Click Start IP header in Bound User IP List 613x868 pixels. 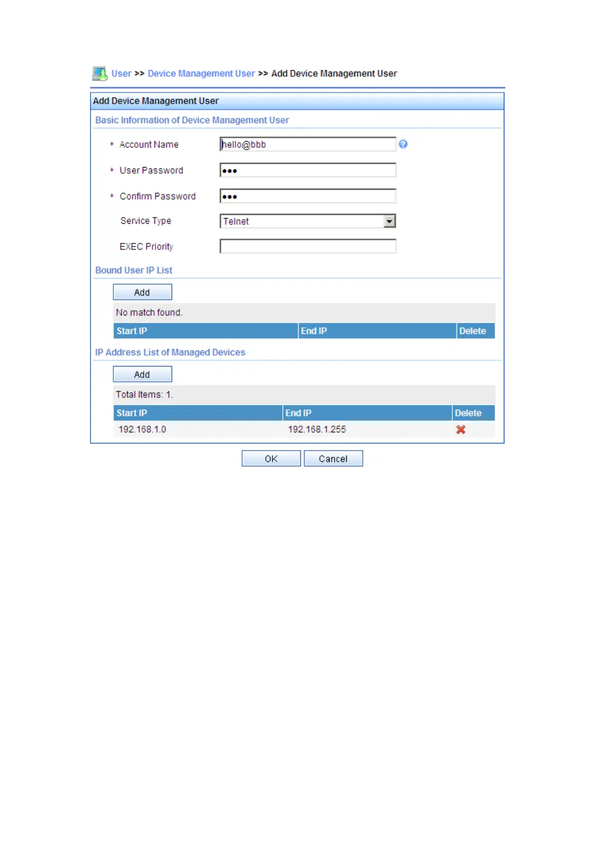tap(206, 331)
